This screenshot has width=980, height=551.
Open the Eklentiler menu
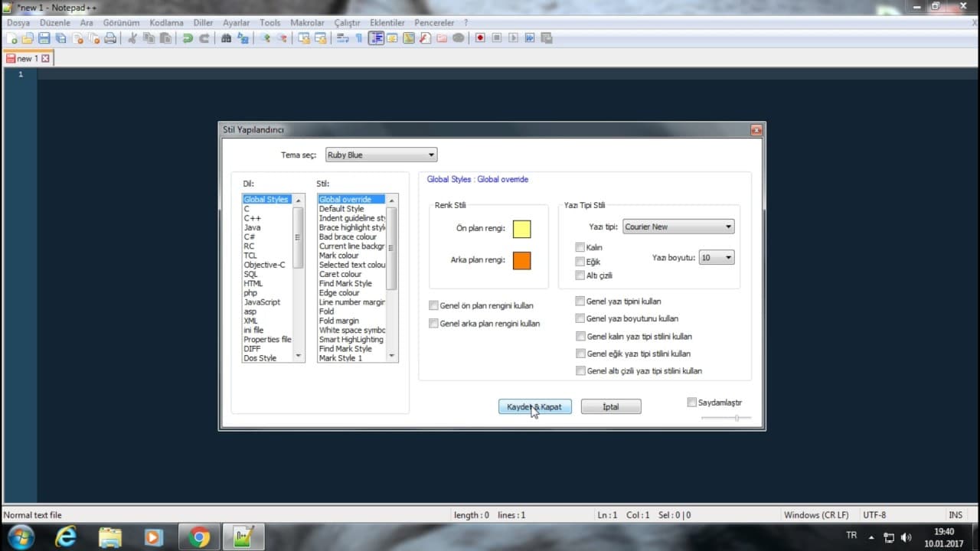click(x=387, y=23)
